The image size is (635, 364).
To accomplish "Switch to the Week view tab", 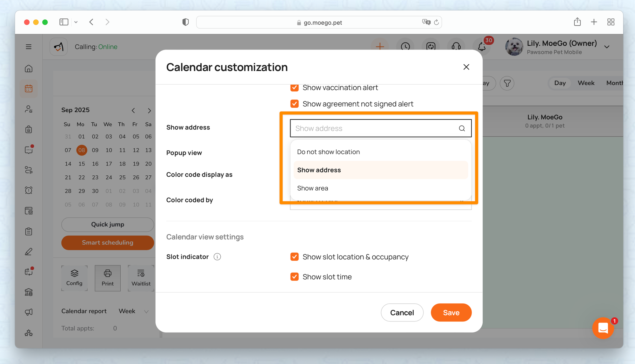I will pos(586,83).
